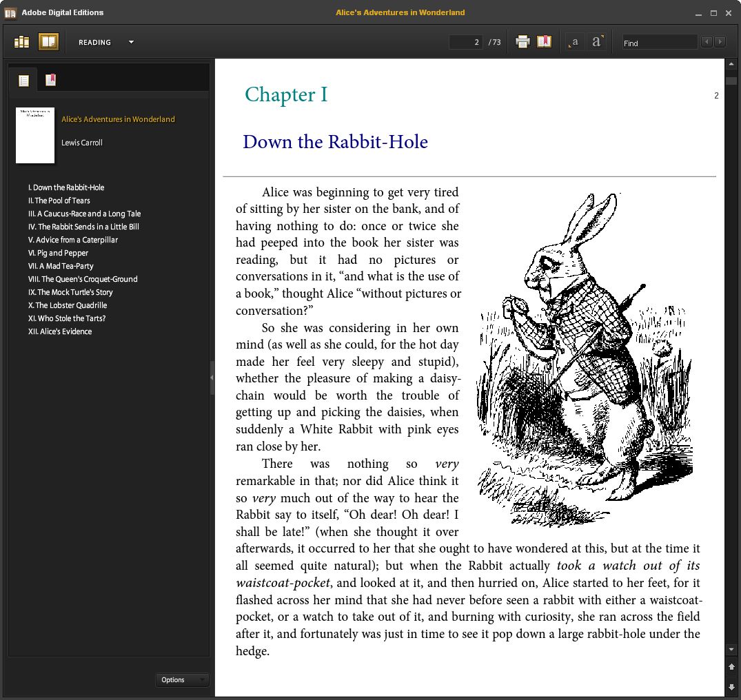Open chapter III. A Caucus-Race and a Long Tale
741x700 pixels.
click(x=84, y=214)
